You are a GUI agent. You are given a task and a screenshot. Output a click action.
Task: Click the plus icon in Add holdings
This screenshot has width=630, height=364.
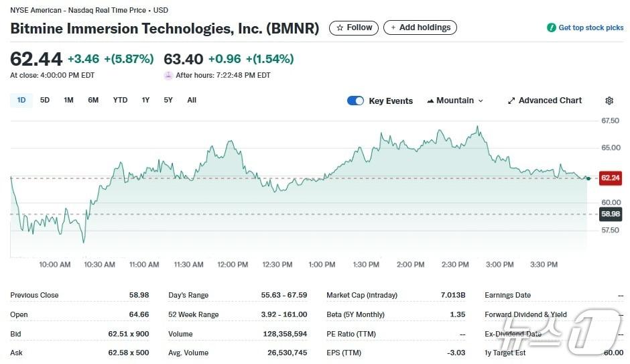pyautogui.click(x=393, y=27)
